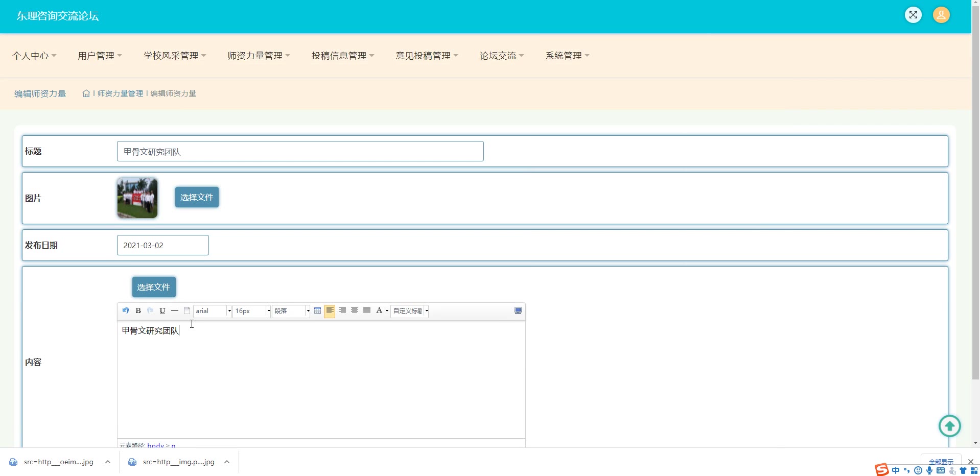Open the user avatar icon
Image resolution: width=980 pixels, height=476 pixels.
coord(941,15)
